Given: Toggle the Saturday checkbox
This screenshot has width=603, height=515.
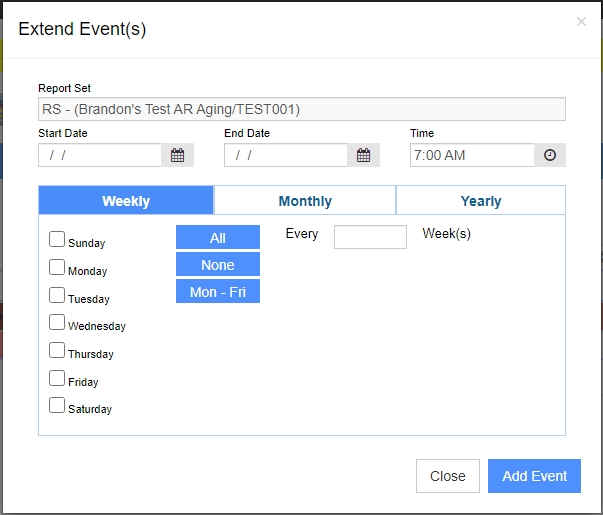Looking at the screenshot, I should (57, 405).
